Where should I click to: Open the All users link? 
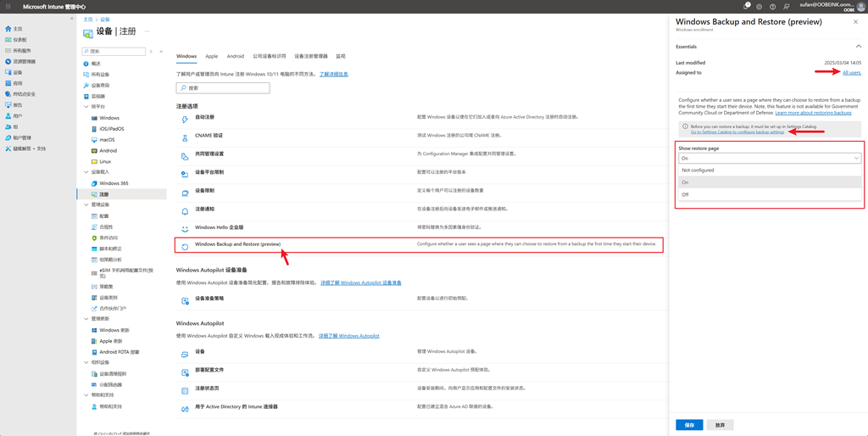852,73
